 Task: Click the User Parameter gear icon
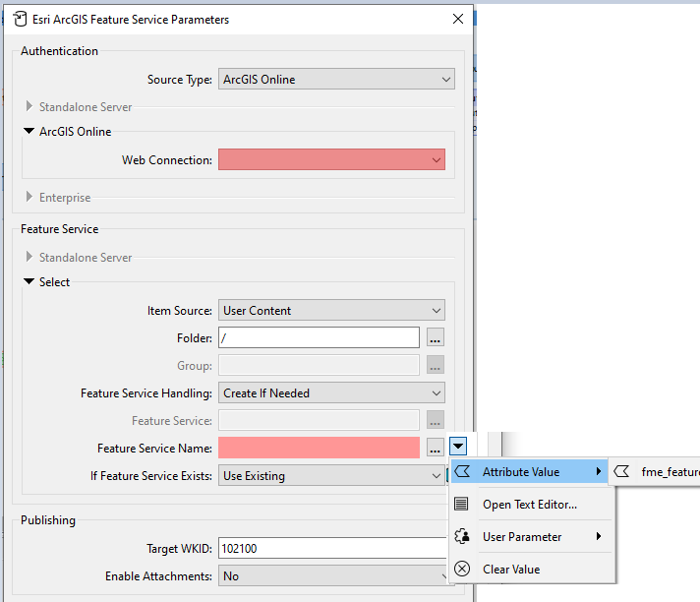[x=462, y=536]
